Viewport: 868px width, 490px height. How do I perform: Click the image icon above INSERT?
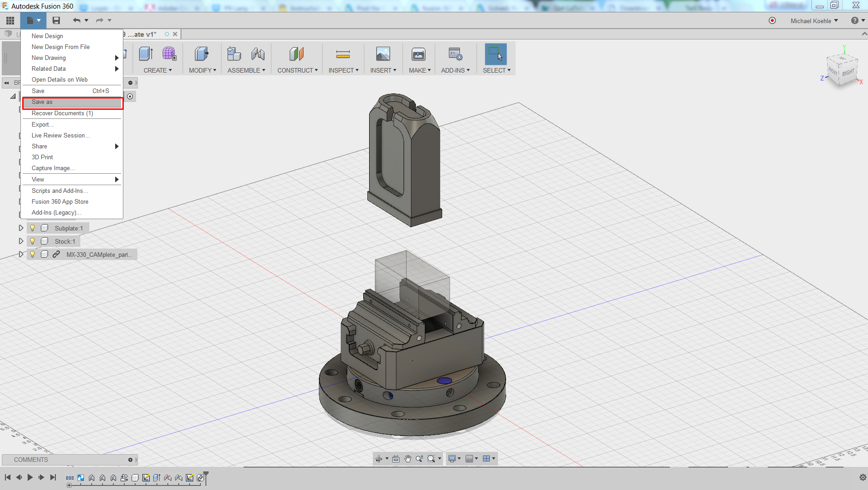383,54
